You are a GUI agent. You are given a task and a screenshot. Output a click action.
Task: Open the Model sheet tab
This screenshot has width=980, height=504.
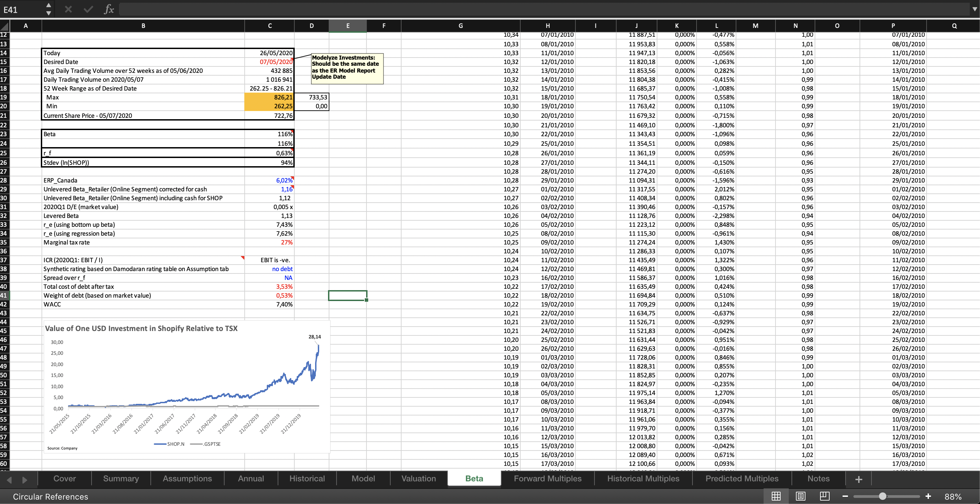pos(363,479)
